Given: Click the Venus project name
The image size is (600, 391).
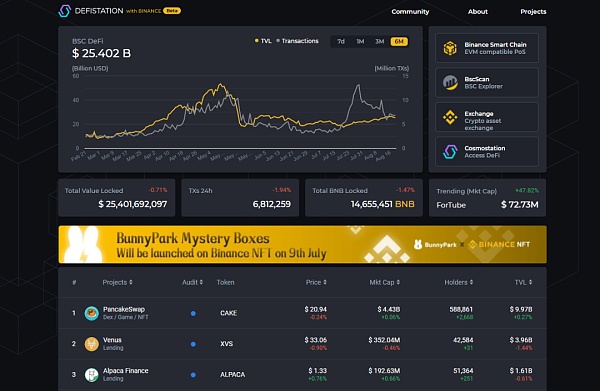Looking at the screenshot, I should [x=112, y=340].
